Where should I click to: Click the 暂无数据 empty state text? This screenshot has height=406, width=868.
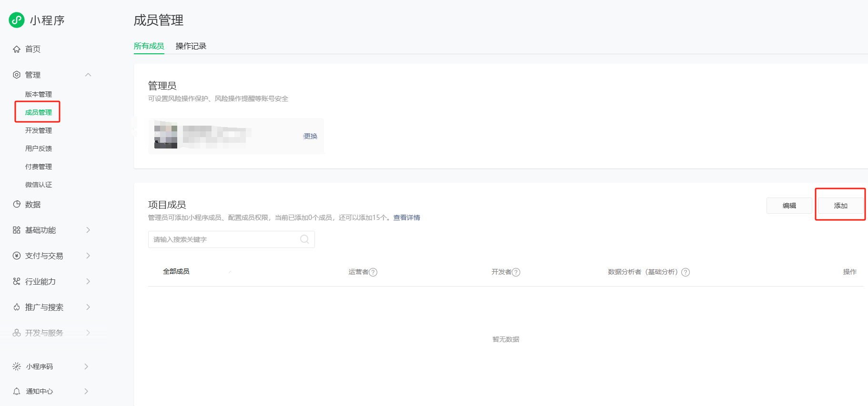[x=506, y=339]
